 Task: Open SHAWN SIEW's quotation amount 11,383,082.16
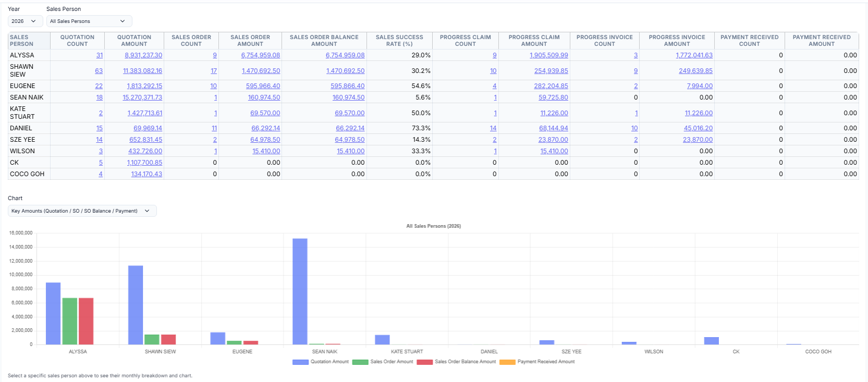click(142, 71)
